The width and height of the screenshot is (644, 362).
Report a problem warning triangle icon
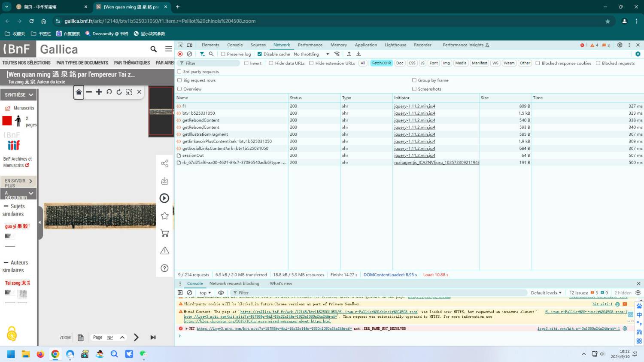tap(164, 250)
